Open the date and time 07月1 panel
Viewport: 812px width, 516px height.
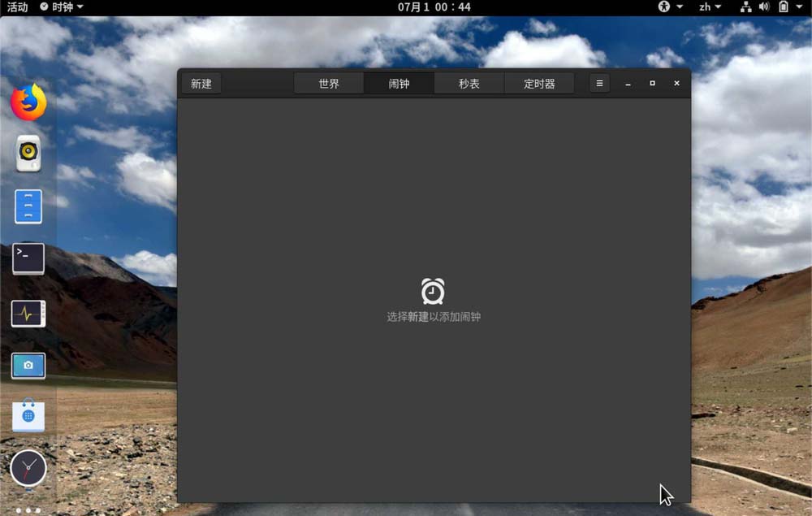point(434,7)
